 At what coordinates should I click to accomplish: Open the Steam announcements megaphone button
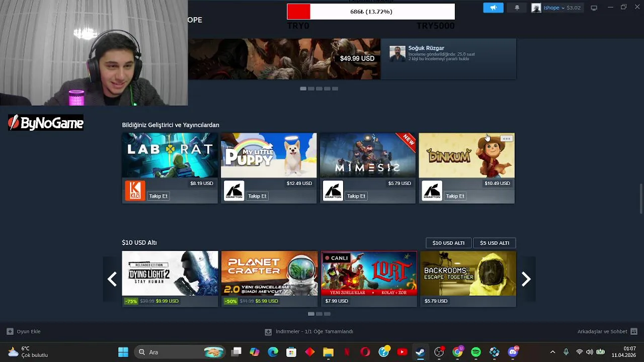(x=493, y=8)
